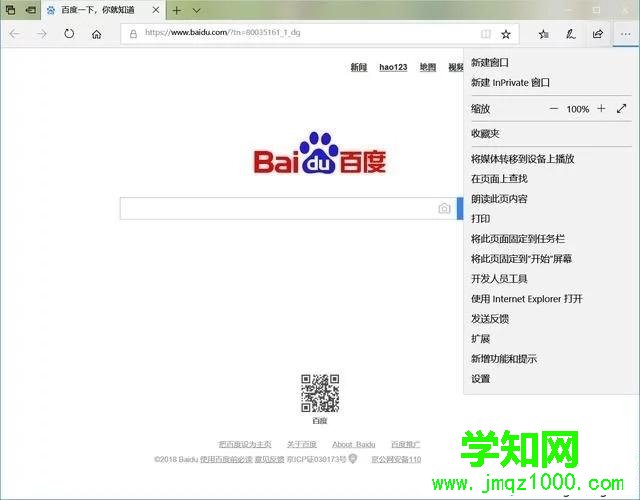This screenshot has width=640, height=500.
Task: Open the 新闻 link
Action: click(x=359, y=67)
